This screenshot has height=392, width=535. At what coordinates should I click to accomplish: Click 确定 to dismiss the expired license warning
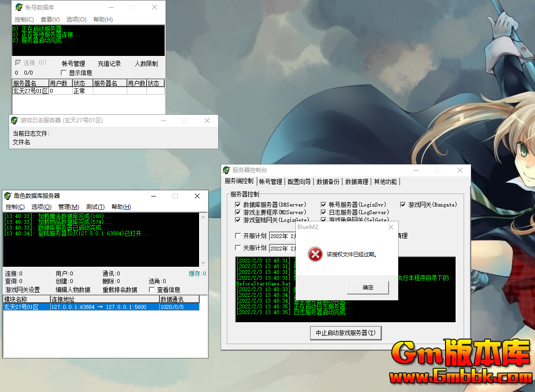tap(368, 287)
